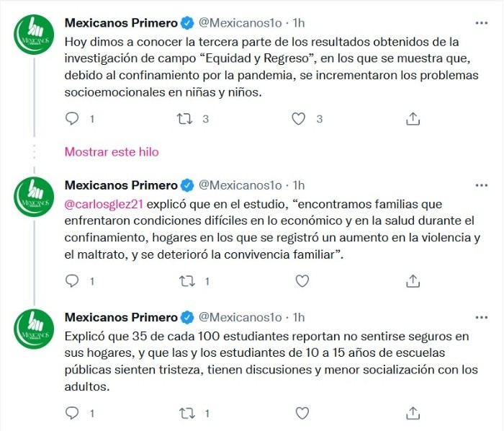Reply to the tweet about 35 de cada 100 estudiantes

(x=72, y=413)
